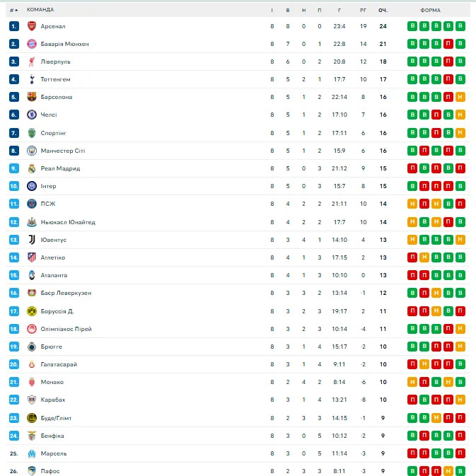Click the Juventus logo icon
Image resolution: width=476 pixels, height=476 pixels.
[31, 240]
